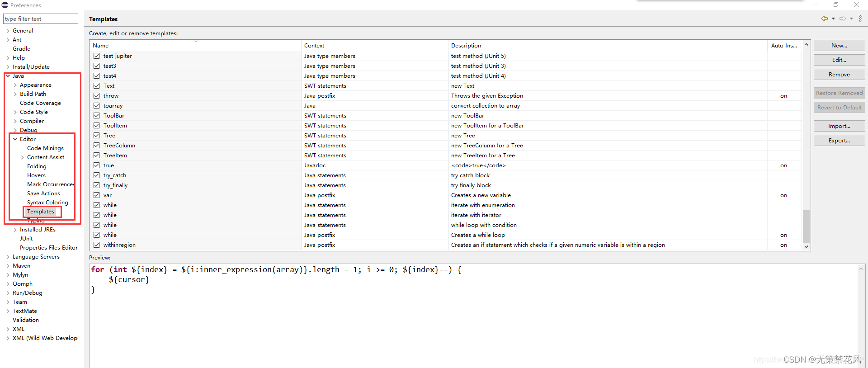Open the Code Minings preference page

coord(45,148)
